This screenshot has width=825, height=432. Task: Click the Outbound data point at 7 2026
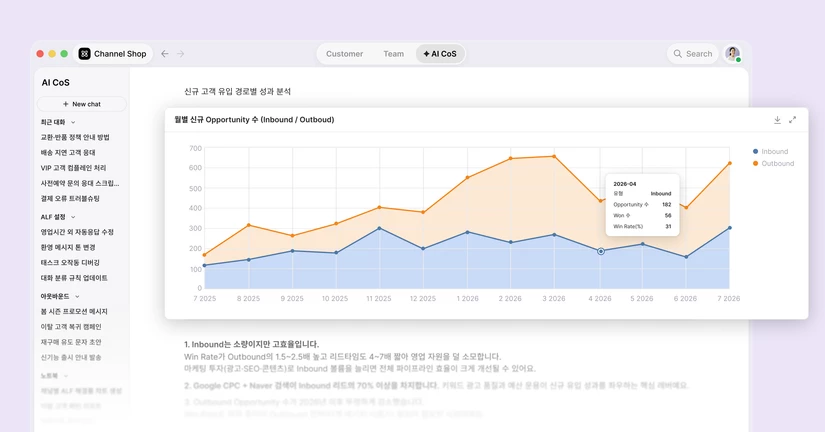730,163
